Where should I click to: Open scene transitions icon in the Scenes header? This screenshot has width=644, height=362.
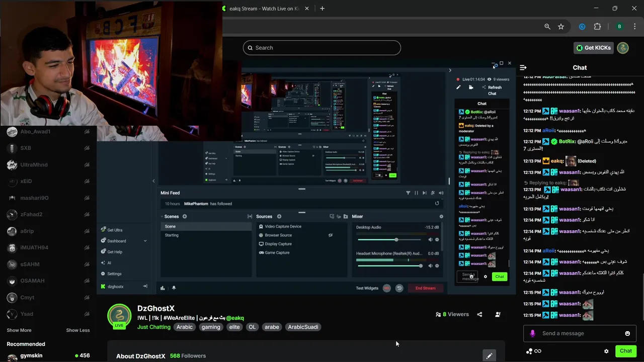250,216
